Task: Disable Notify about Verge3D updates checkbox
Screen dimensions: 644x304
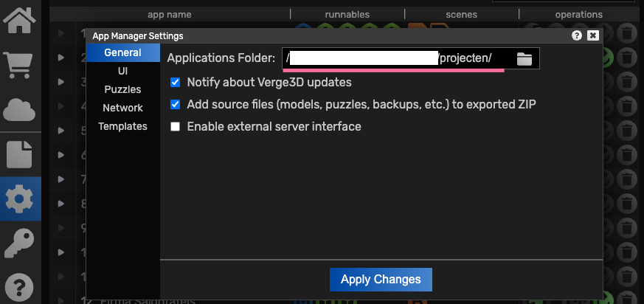Action: [x=176, y=83]
